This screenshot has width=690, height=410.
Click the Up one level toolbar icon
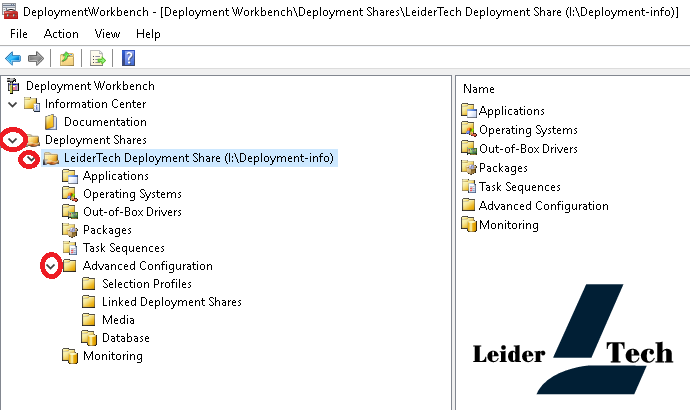pyautogui.click(x=66, y=58)
